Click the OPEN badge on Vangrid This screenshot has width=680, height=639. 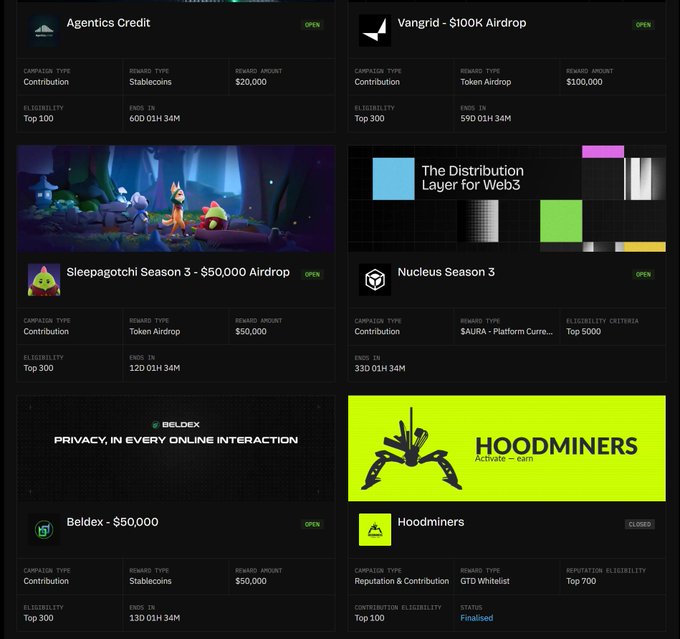click(x=643, y=25)
